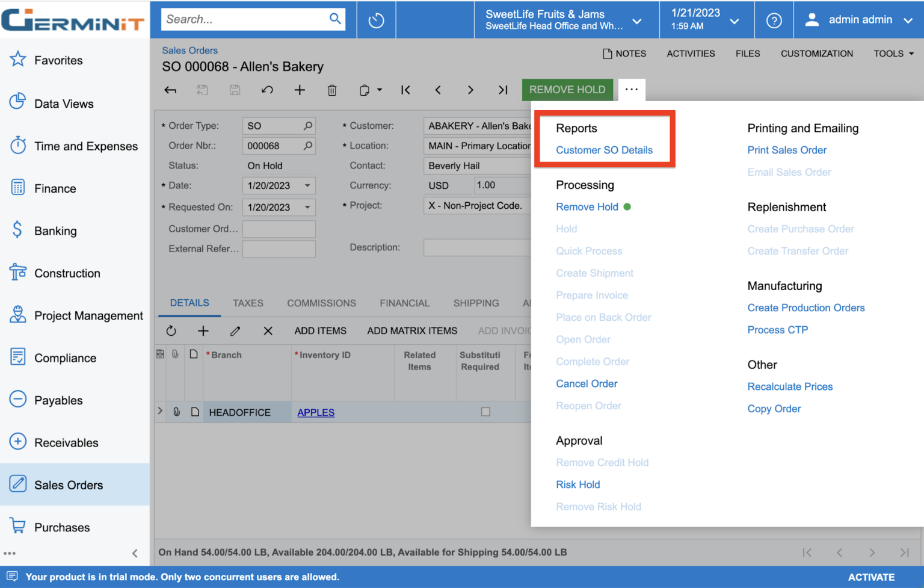The width and height of the screenshot is (924, 588).
Task: Click the pencil edit icon in the details grid
Action: [235, 330]
